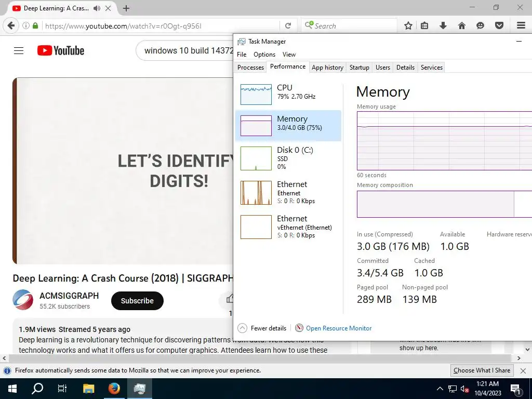Click the Choose What I Share button
Screen dimensions: 532x399
coord(482,370)
